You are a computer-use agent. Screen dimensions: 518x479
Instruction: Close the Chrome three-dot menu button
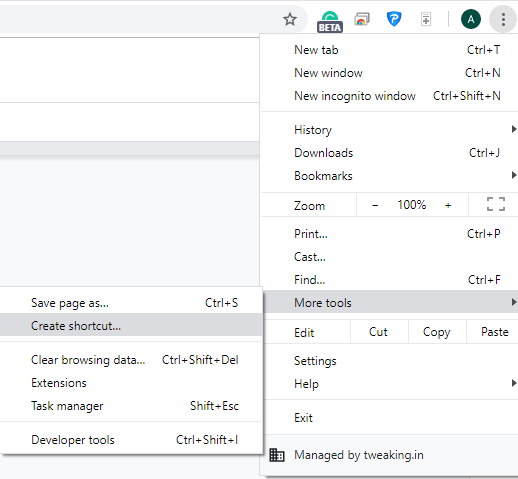(x=503, y=19)
